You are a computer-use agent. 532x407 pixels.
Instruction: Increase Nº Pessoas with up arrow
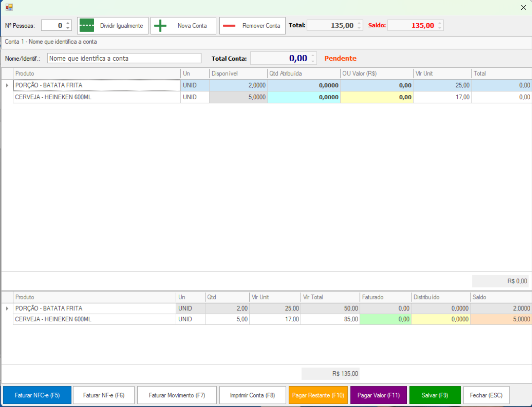(x=68, y=23)
